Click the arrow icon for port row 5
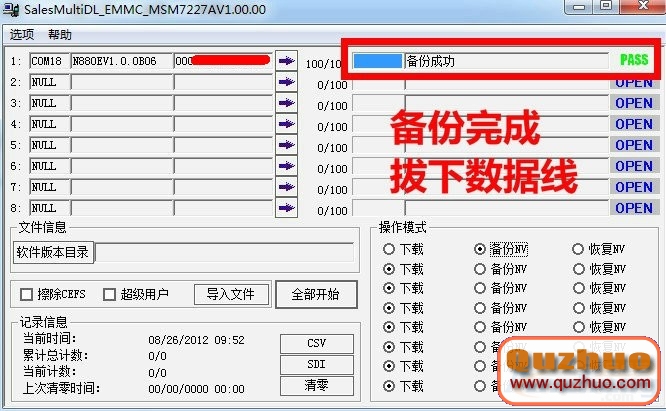666x411 pixels. (x=286, y=145)
